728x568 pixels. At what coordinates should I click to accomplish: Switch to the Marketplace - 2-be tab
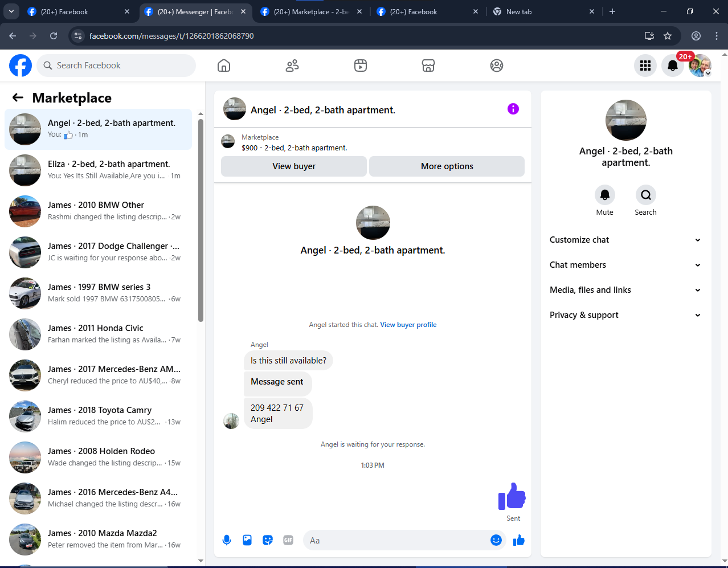[x=311, y=11]
